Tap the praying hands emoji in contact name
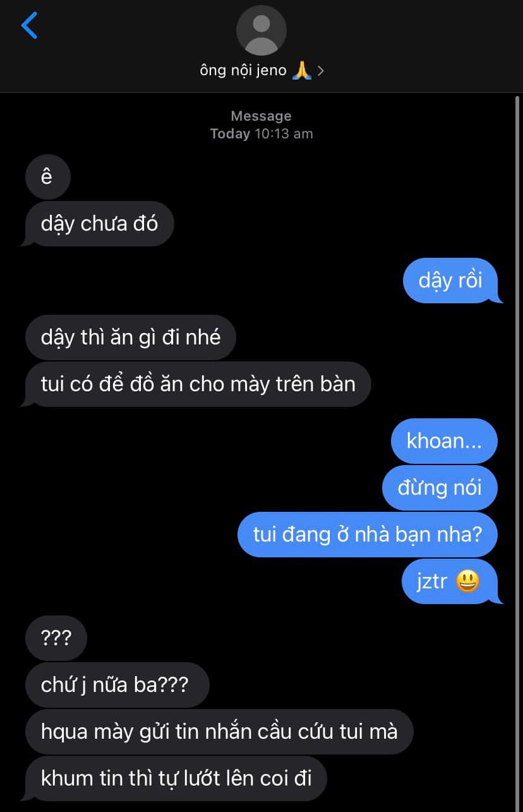 coord(301,71)
